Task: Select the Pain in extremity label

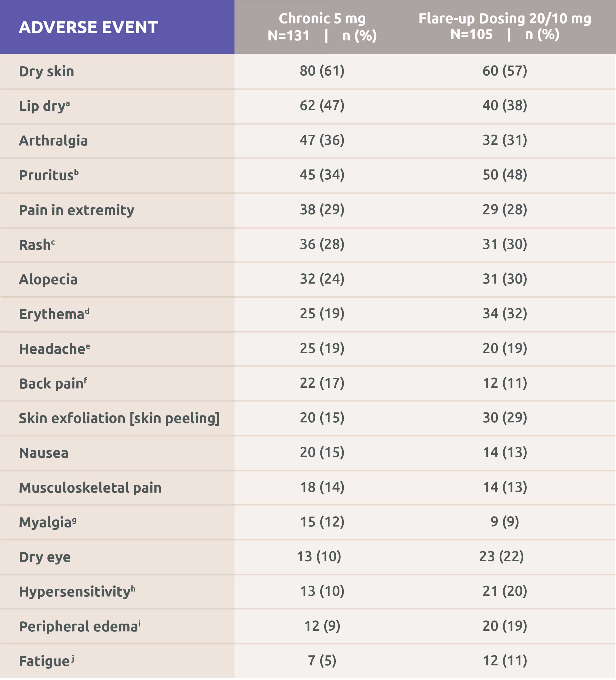Action: point(77,210)
